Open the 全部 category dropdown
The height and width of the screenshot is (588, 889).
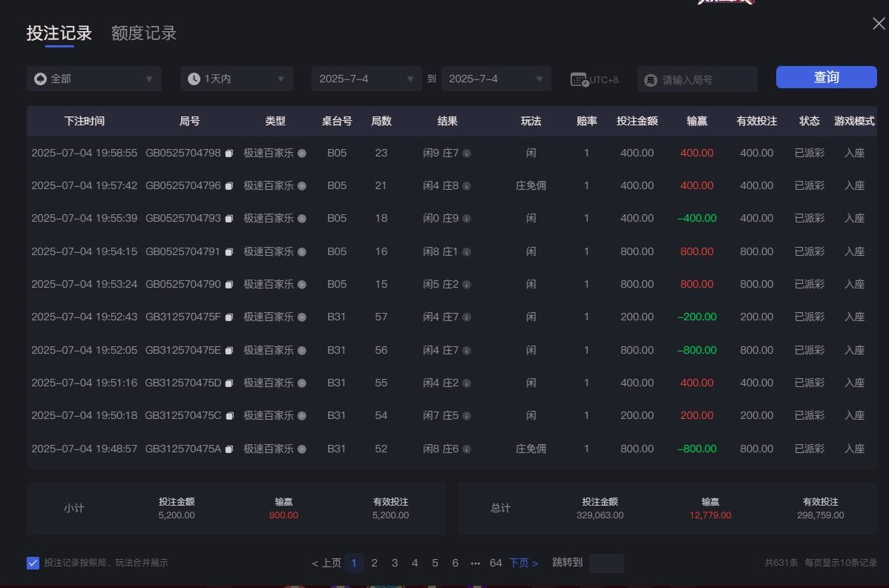(94, 79)
